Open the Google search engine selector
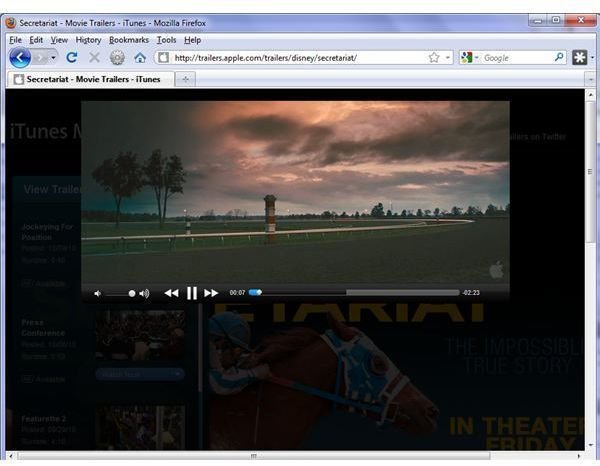The width and height of the screenshot is (600, 466). (x=470, y=58)
